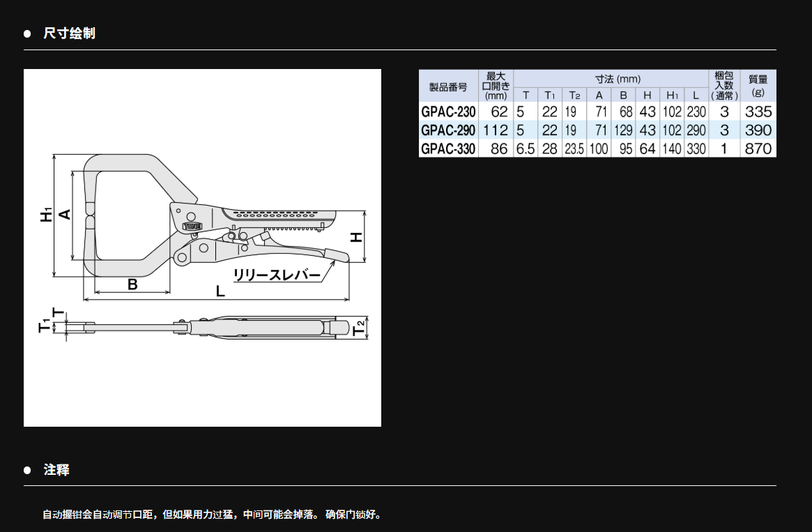
Task: Click the 注释 section heading
Action: tap(56, 470)
